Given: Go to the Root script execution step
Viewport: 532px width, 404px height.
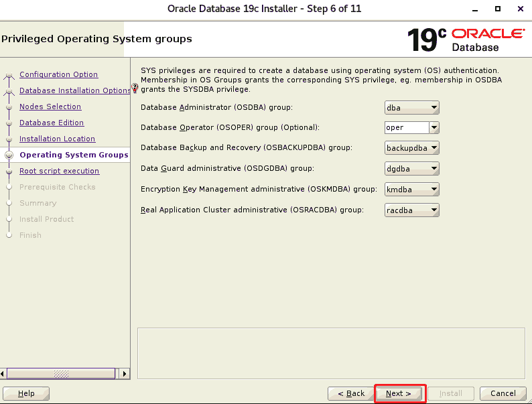Looking at the screenshot, I should click(x=60, y=171).
